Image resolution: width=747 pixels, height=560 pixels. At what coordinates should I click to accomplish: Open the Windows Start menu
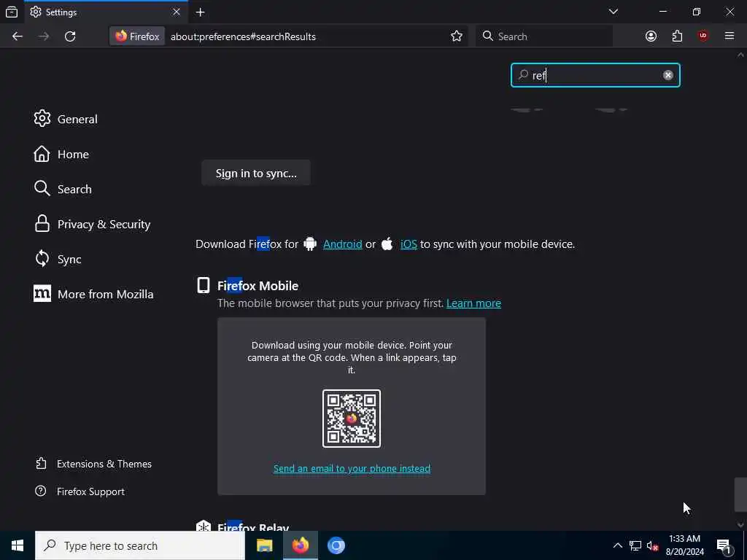point(18,545)
